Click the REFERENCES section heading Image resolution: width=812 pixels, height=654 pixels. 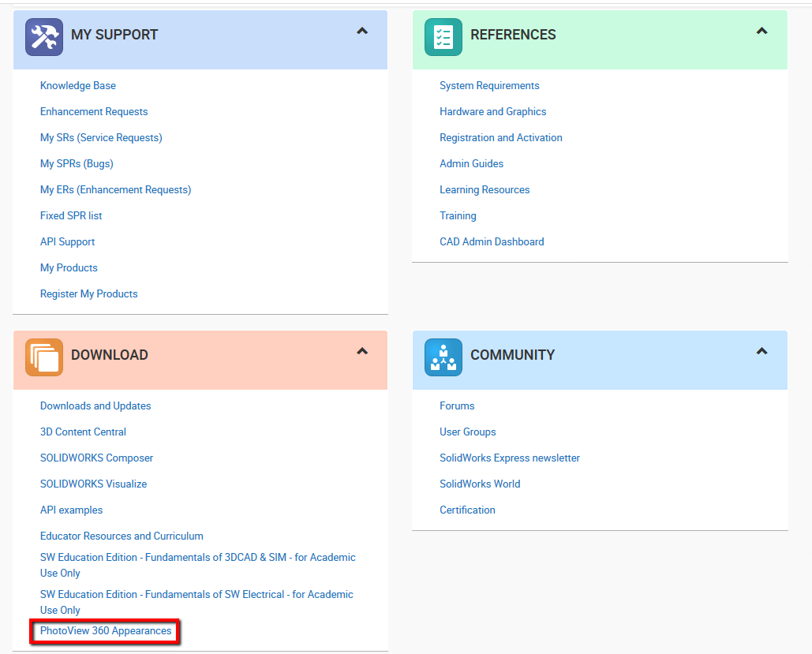[x=513, y=35]
